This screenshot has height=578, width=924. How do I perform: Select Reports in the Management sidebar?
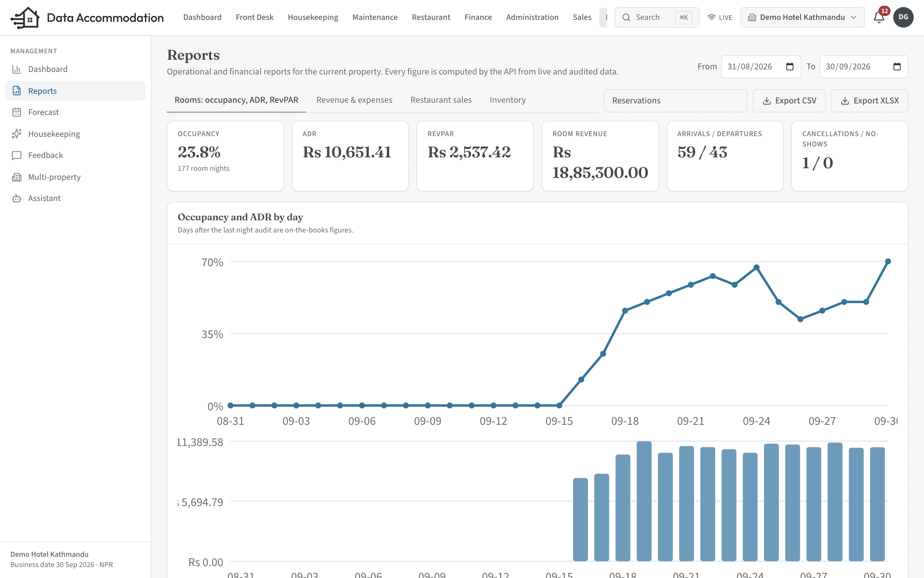[x=75, y=91]
